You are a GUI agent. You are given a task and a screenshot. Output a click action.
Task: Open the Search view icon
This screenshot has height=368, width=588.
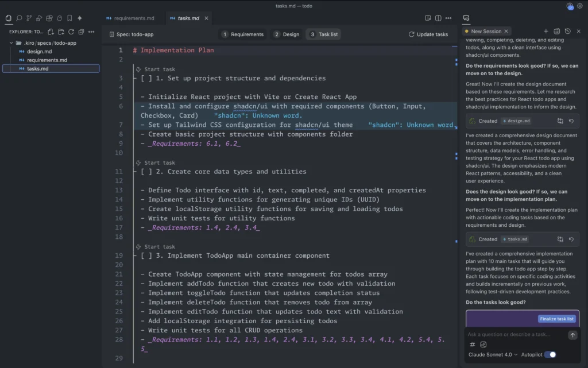click(19, 18)
